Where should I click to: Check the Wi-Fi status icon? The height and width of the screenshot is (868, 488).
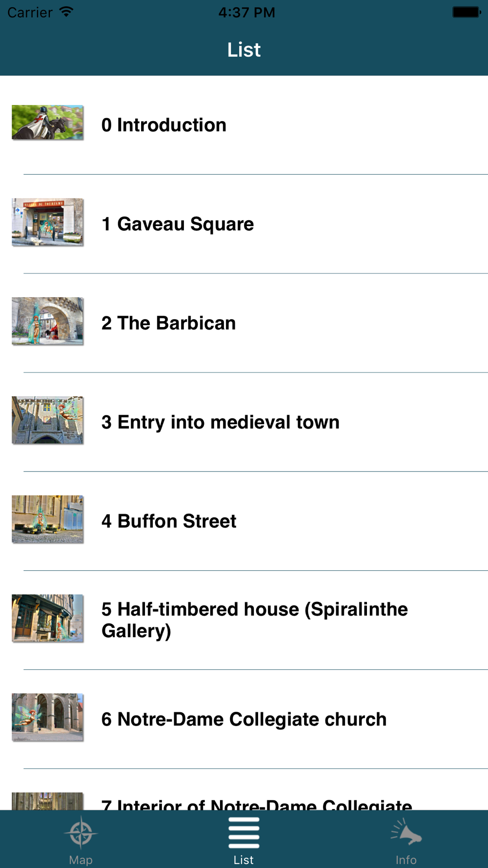coord(66,12)
